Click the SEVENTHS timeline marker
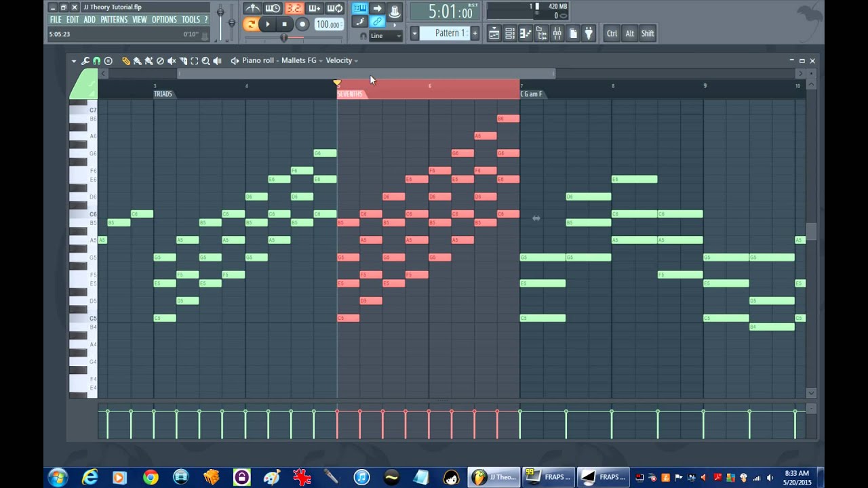The height and width of the screenshot is (488, 868). click(351, 94)
